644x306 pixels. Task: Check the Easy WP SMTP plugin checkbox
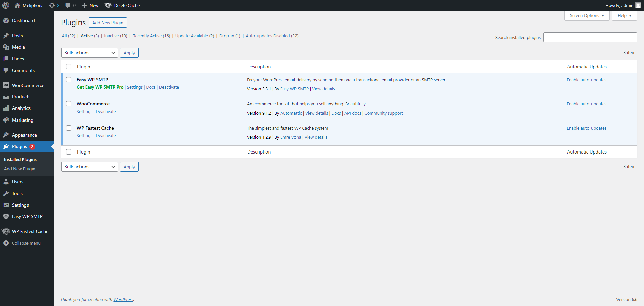point(69,80)
